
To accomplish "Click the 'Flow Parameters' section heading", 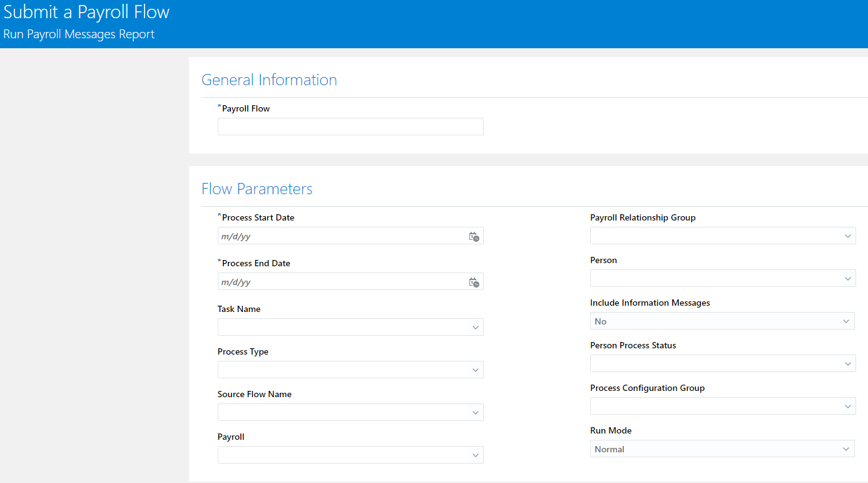I will [x=257, y=189].
